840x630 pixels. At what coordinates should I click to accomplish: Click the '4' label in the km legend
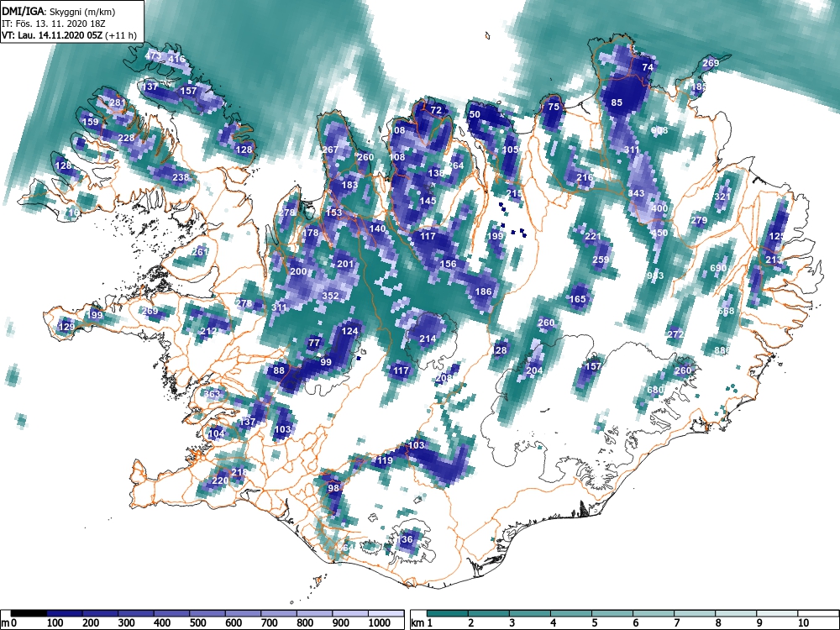coord(553,623)
